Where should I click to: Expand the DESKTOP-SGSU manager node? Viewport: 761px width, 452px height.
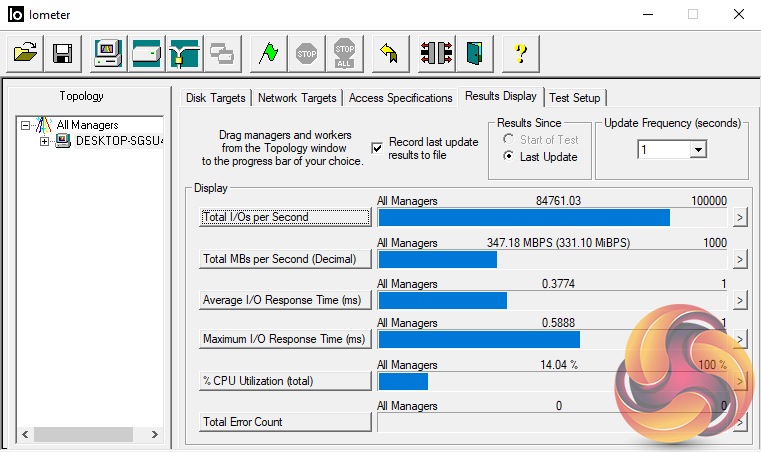pyautogui.click(x=44, y=141)
